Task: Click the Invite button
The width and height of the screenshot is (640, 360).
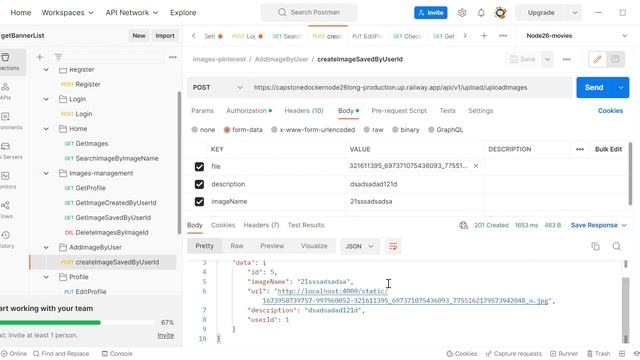Action: (431, 13)
